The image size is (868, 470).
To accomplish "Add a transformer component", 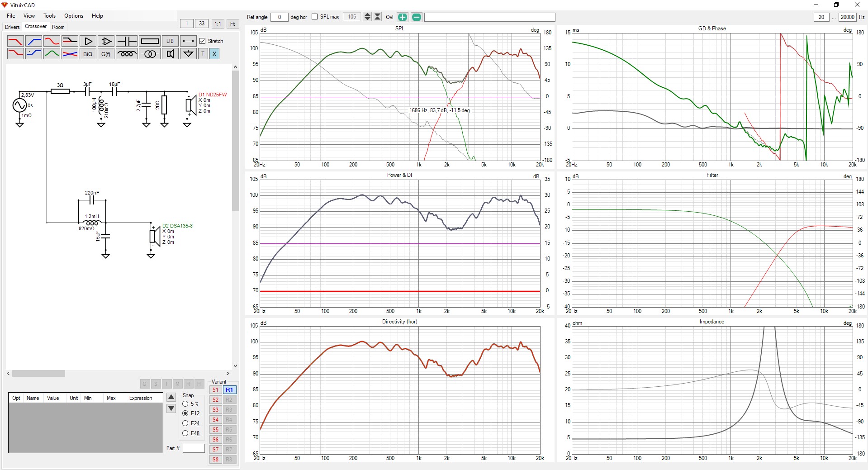I will pos(150,54).
